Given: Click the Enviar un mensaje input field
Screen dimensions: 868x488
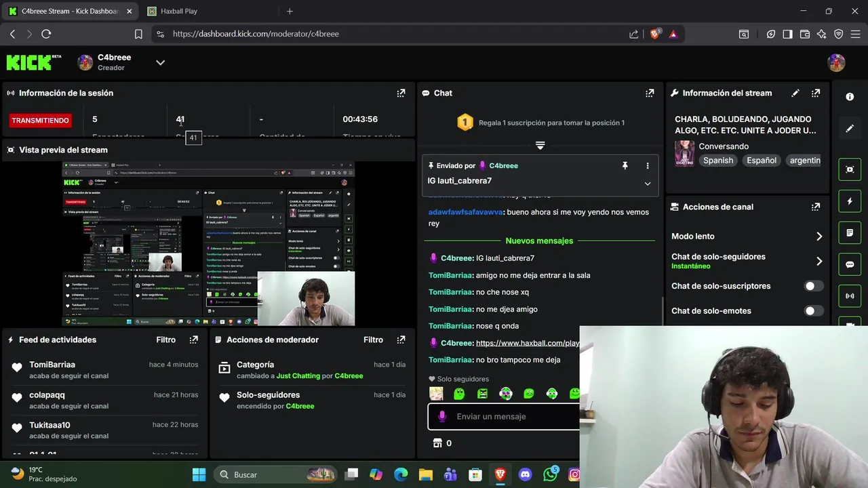Looking at the screenshot, I should click(x=504, y=416).
